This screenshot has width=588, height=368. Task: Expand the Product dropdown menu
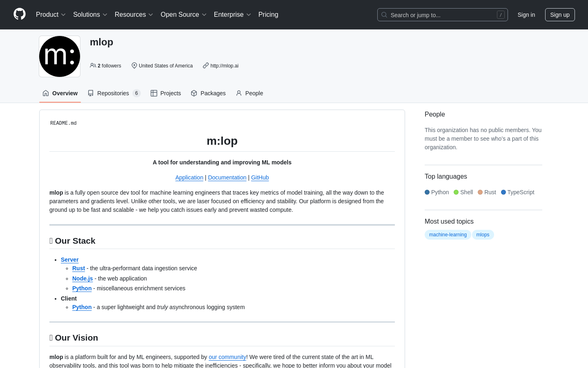tap(51, 15)
